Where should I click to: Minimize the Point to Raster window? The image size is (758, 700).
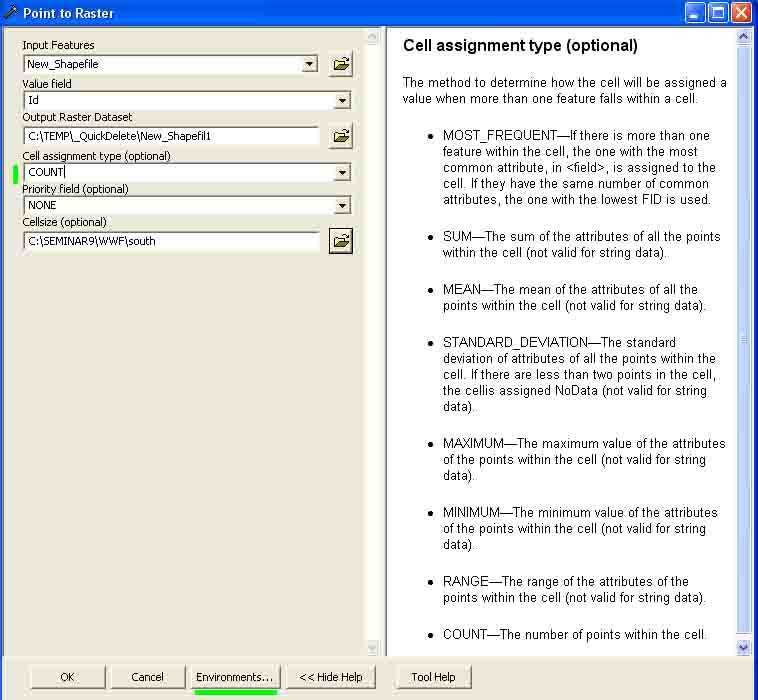(695, 13)
